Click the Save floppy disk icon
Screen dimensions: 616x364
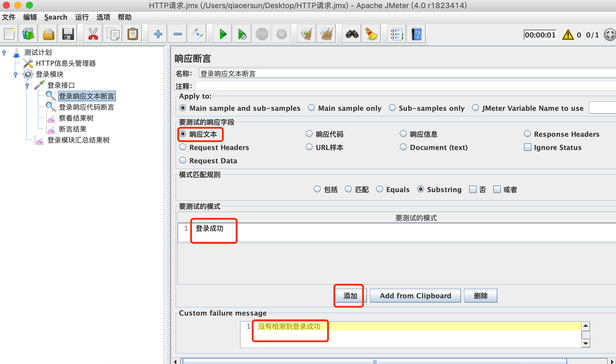(68, 34)
